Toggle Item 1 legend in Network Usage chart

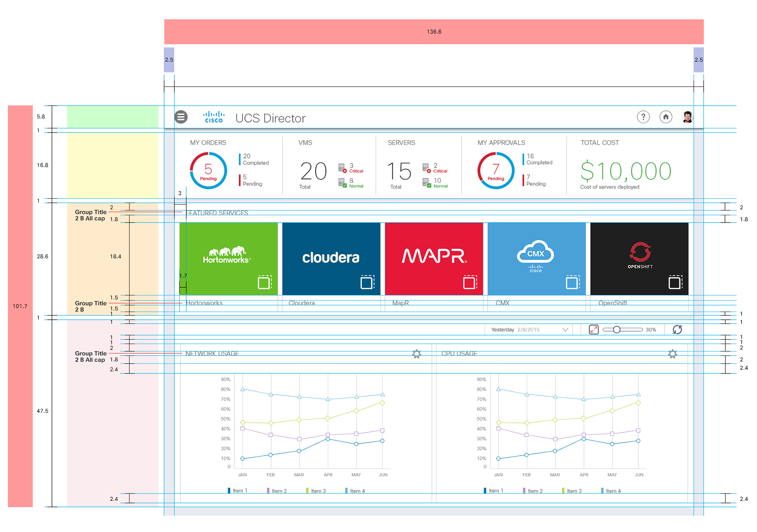coord(237,491)
